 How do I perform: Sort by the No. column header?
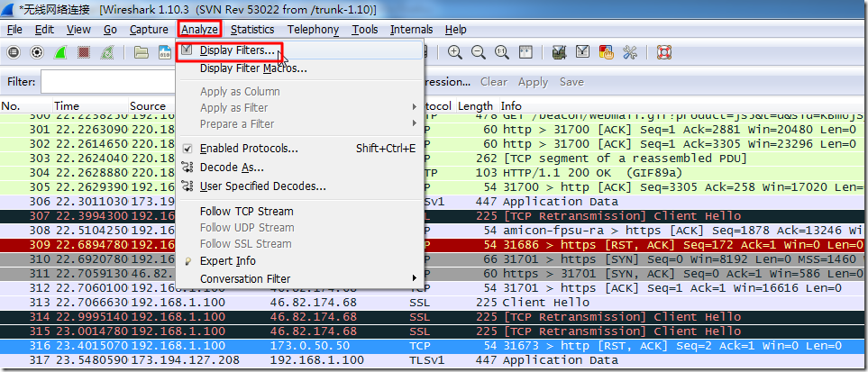pos(25,105)
